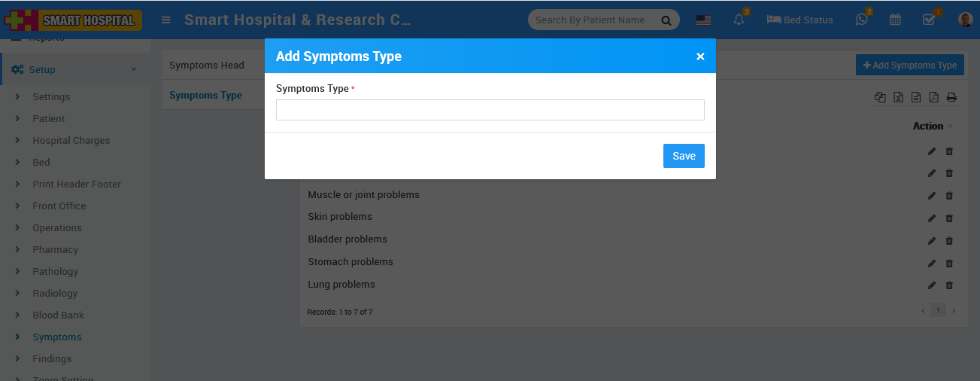Click edit pencil for Skin problems

pos(932,218)
